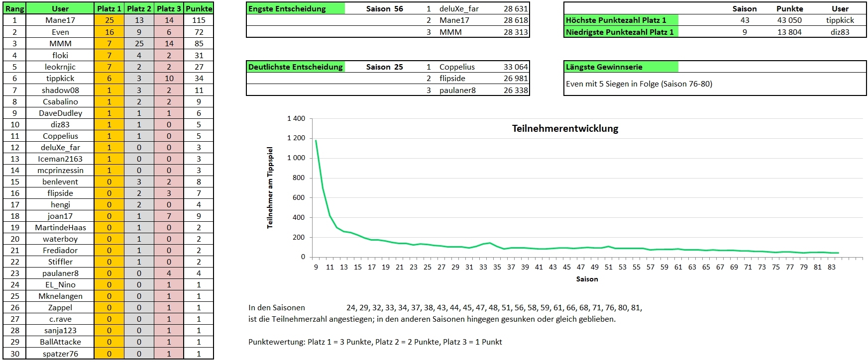Select the 'Niedrigste Punktezahl Platz 1' cell
Viewport: 868px width, 362px height.
[620, 32]
